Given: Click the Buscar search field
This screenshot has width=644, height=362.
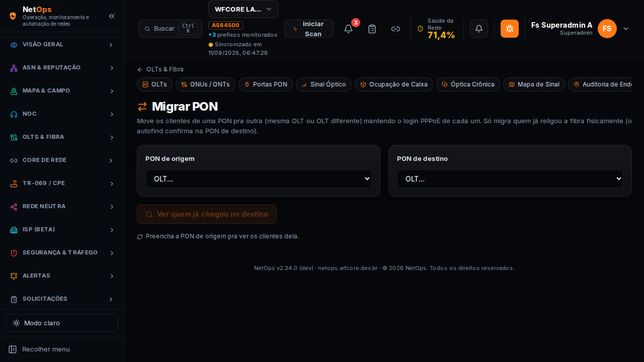Looking at the screenshot, I should tap(171, 29).
